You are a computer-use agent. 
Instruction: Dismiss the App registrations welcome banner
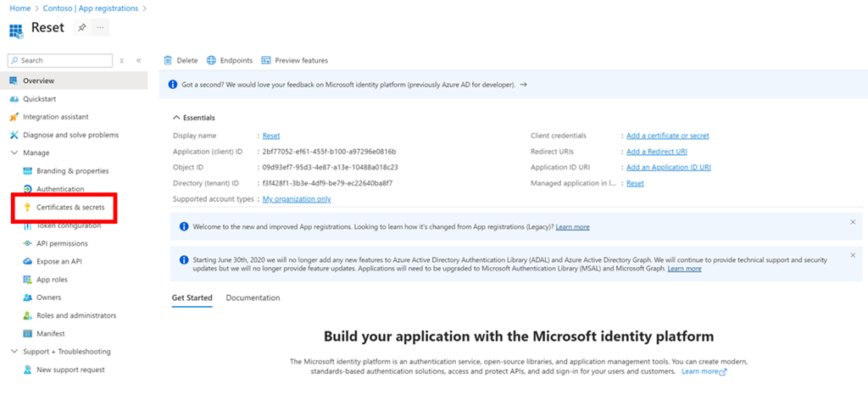click(852, 222)
